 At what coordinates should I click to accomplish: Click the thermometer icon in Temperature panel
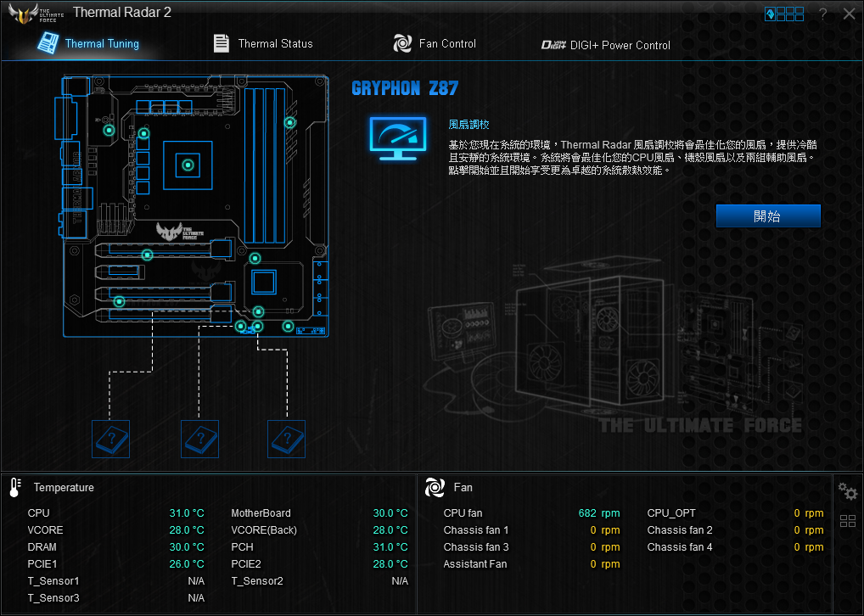[15, 487]
